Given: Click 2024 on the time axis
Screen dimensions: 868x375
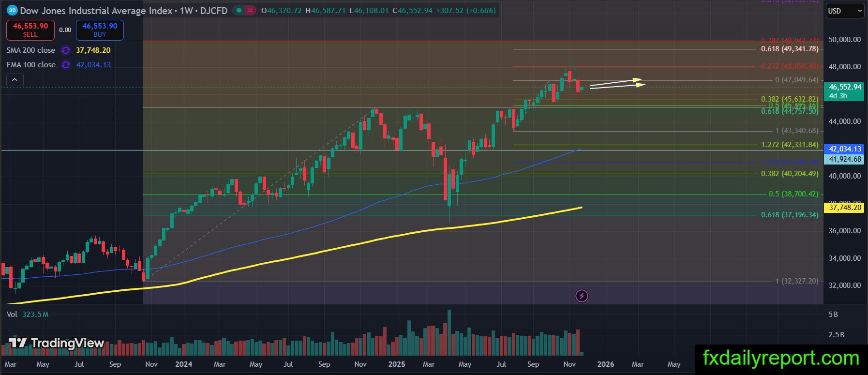Looking at the screenshot, I should coord(183,364).
